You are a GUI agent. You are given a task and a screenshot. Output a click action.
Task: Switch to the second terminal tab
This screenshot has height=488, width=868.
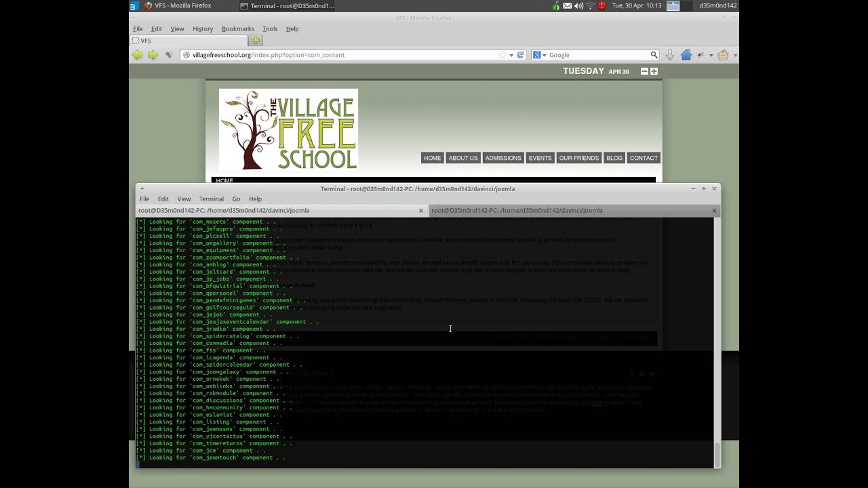(574, 210)
